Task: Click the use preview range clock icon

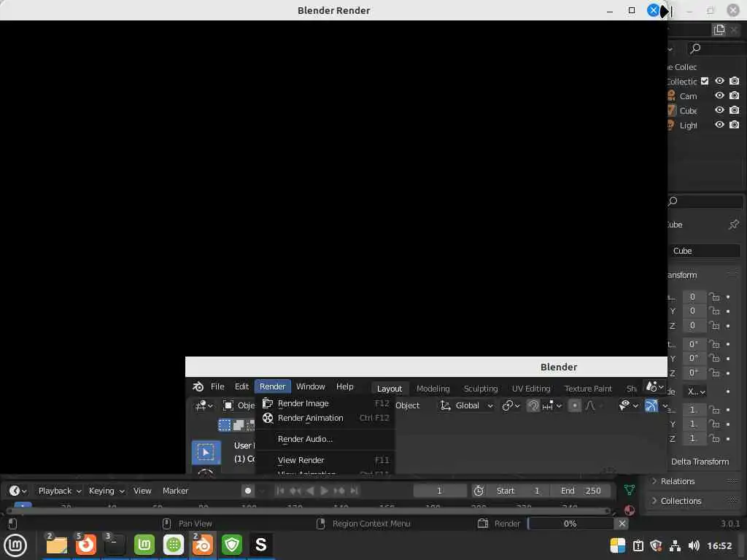Action: point(479,491)
